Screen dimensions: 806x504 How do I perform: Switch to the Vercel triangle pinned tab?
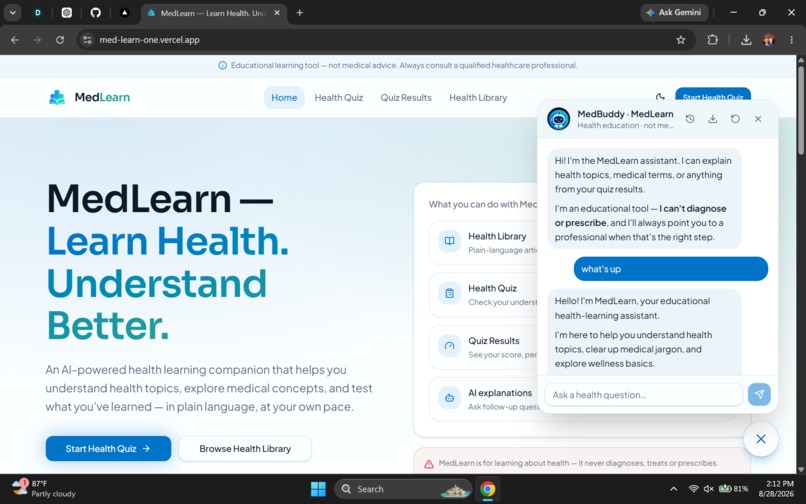click(124, 13)
